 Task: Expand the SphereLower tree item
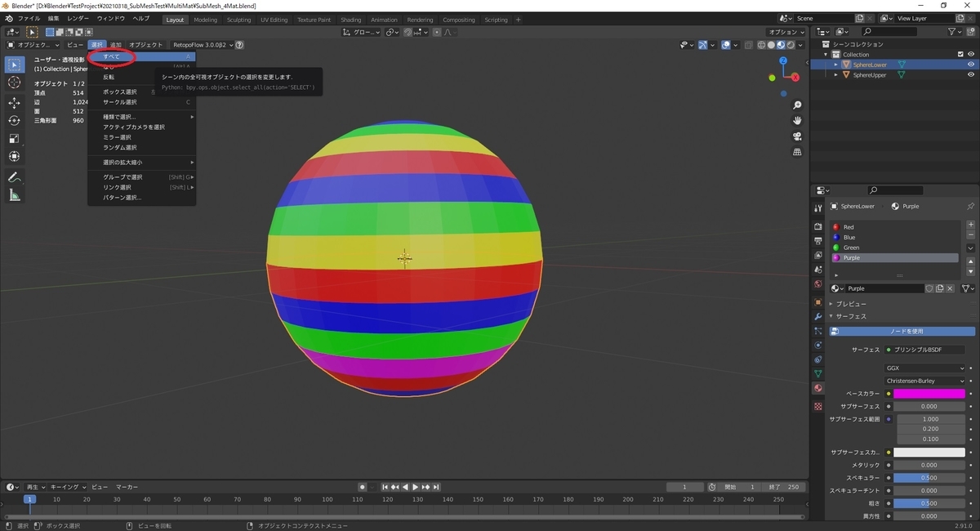pyautogui.click(x=835, y=65)
